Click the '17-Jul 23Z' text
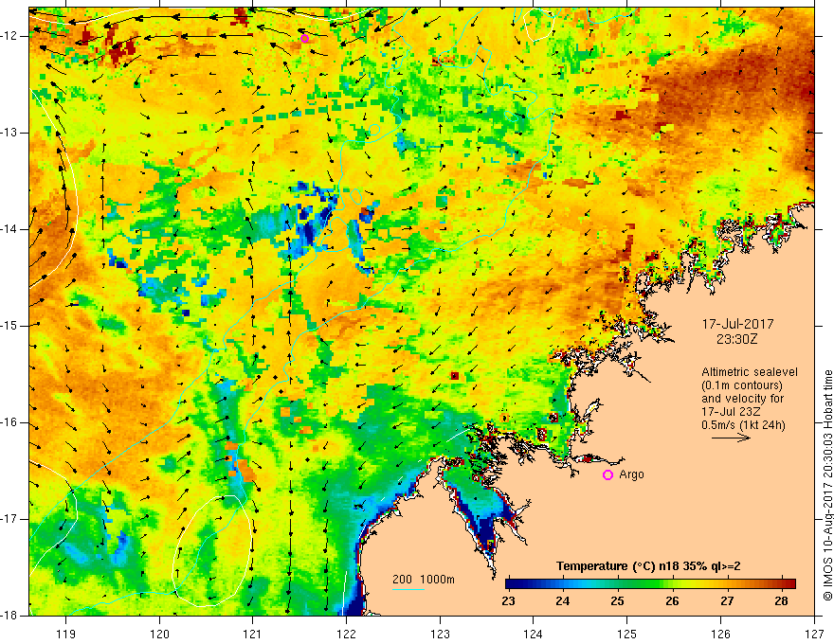Viewport: 834px width, 644px height. click(731, 412)
